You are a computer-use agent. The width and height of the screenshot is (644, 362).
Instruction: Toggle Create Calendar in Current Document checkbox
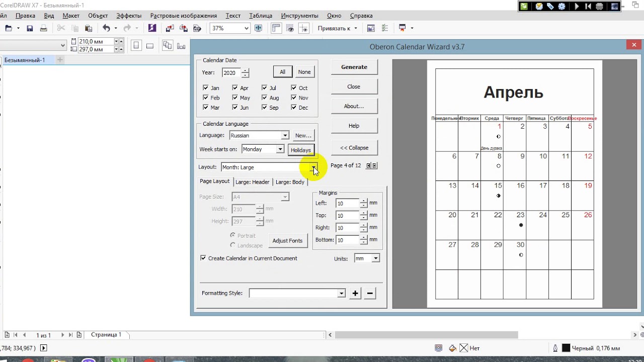(x=203, y=258)
